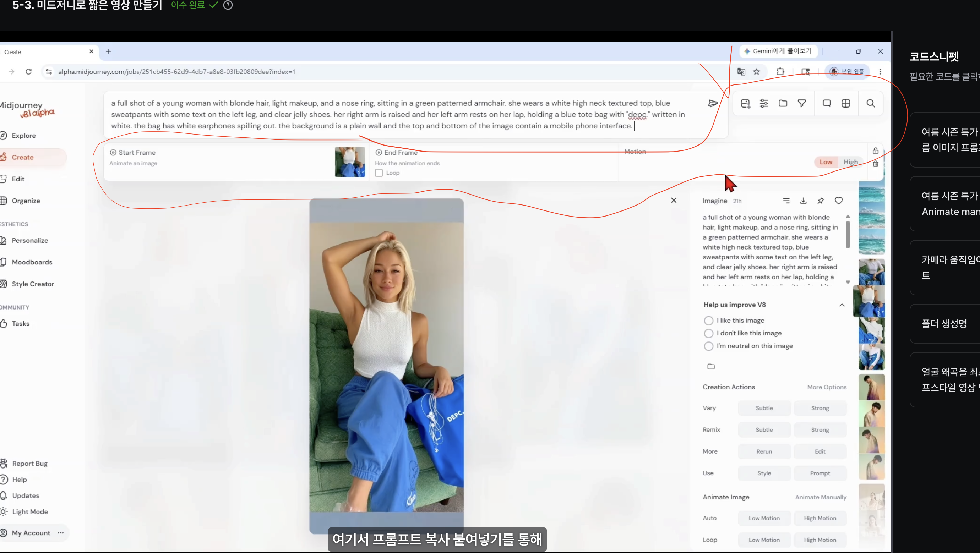The height and width of the screenshot is (553, 980).
Task: Pin the image with the pin icon
Action: pos(821,201)
